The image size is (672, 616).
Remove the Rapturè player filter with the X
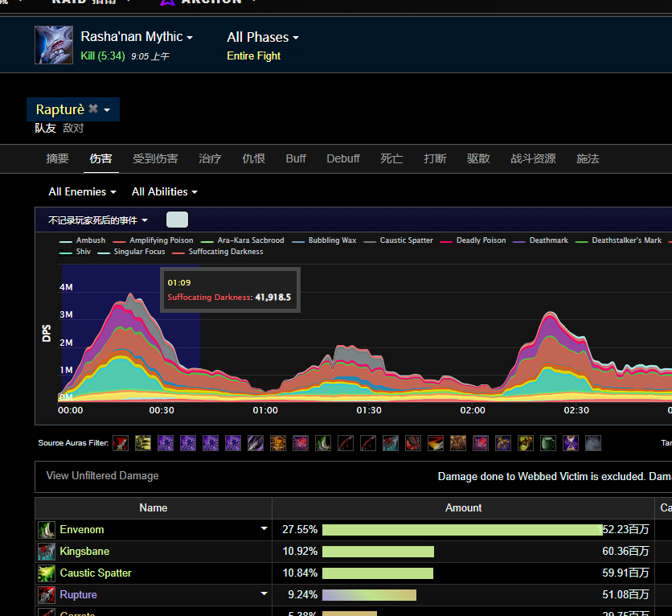pos(93,109)
